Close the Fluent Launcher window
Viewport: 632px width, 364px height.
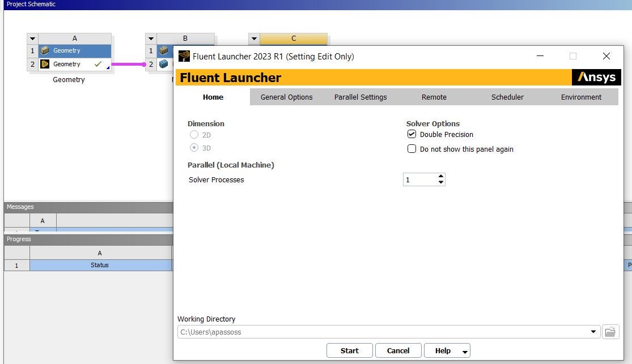click(x=606, y=56)
